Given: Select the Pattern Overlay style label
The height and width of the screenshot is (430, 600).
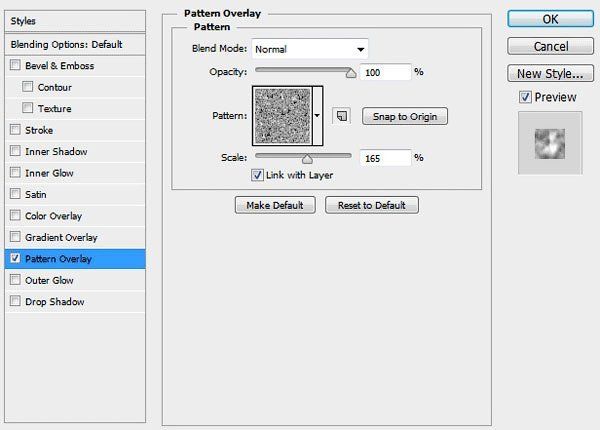Looking at the screenshot, I should pyautogui.click(x=59, y=259).
